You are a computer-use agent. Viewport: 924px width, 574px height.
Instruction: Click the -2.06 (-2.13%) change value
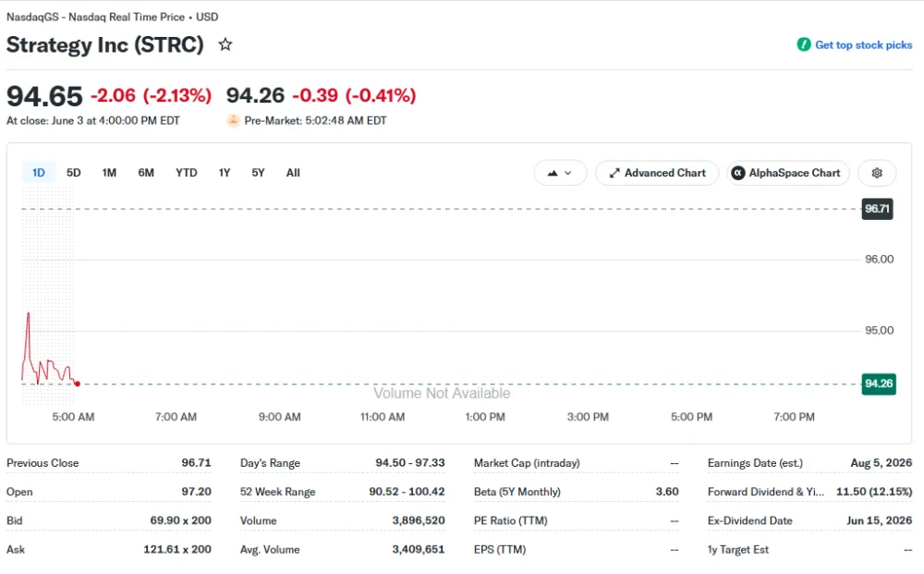pyautogui.click(x=151, y=95)
